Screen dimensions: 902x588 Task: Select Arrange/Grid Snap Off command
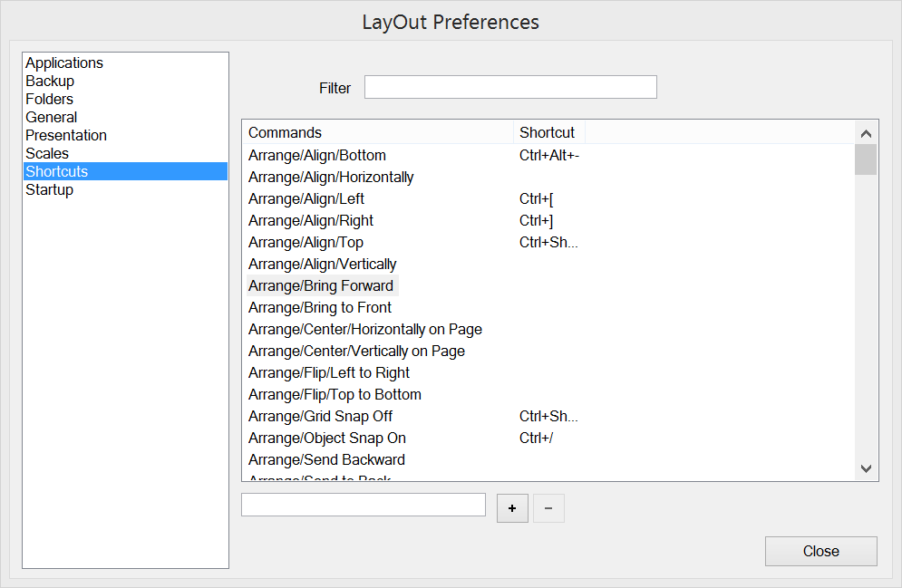coord(320,416)
